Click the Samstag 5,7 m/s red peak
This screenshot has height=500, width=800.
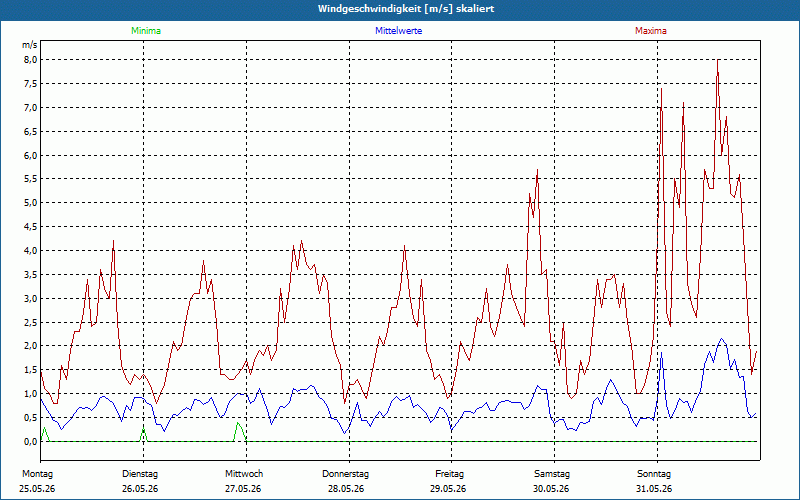537,170
